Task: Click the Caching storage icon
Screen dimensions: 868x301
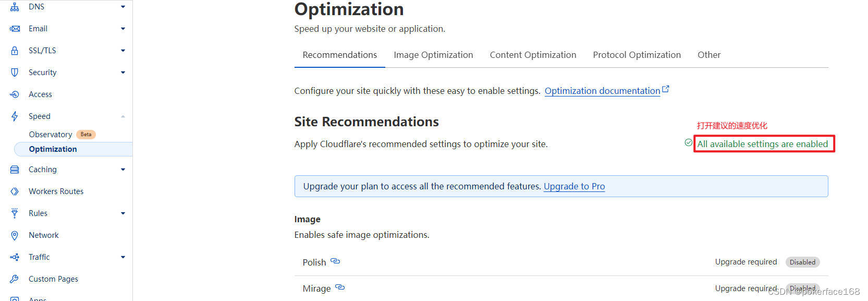Action: click(x=15, y=170)
